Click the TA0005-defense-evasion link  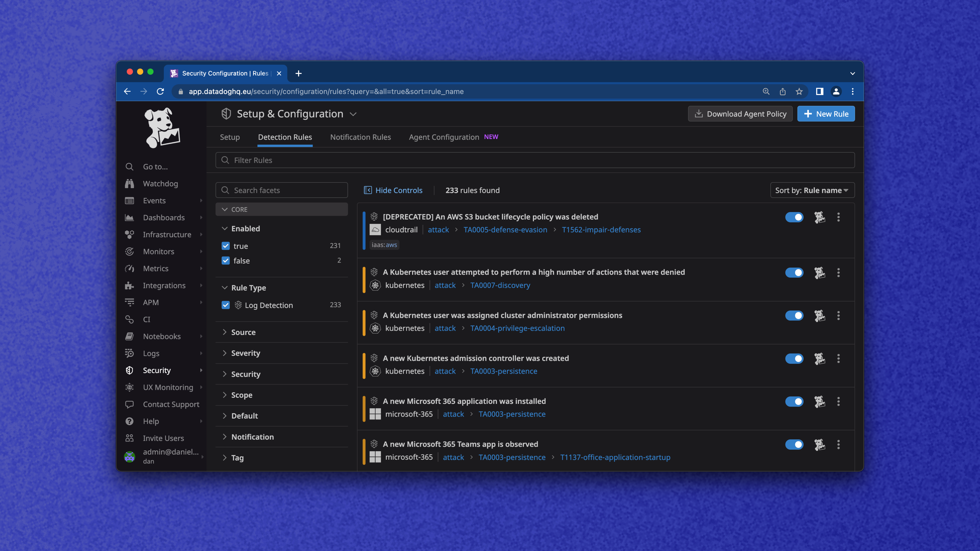click(505, 230)
